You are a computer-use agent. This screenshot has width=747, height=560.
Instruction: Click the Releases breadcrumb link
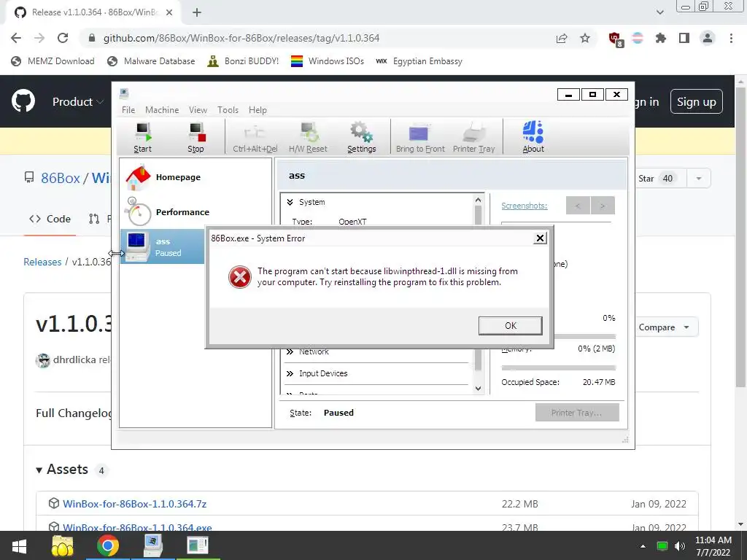(42, 262)
